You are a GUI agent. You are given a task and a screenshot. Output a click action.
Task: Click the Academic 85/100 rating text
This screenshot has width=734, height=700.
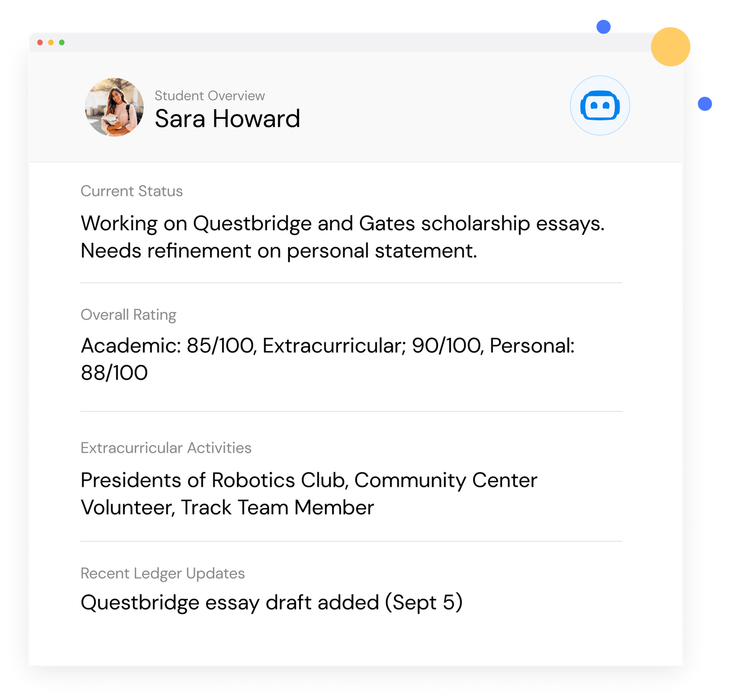click(x=167, y=346)
